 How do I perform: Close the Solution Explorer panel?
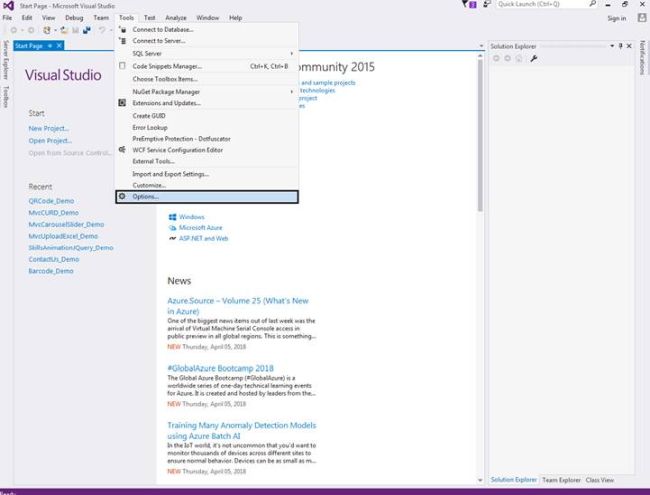point(629,46)
